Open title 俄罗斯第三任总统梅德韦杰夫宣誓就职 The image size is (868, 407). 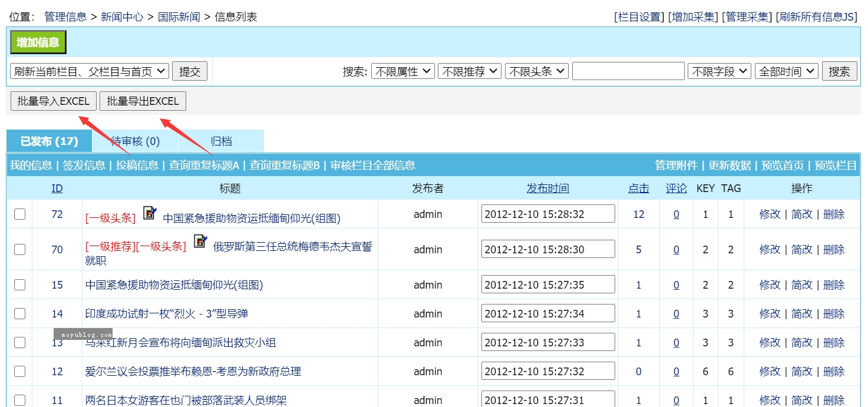click(x=229, y=253)
